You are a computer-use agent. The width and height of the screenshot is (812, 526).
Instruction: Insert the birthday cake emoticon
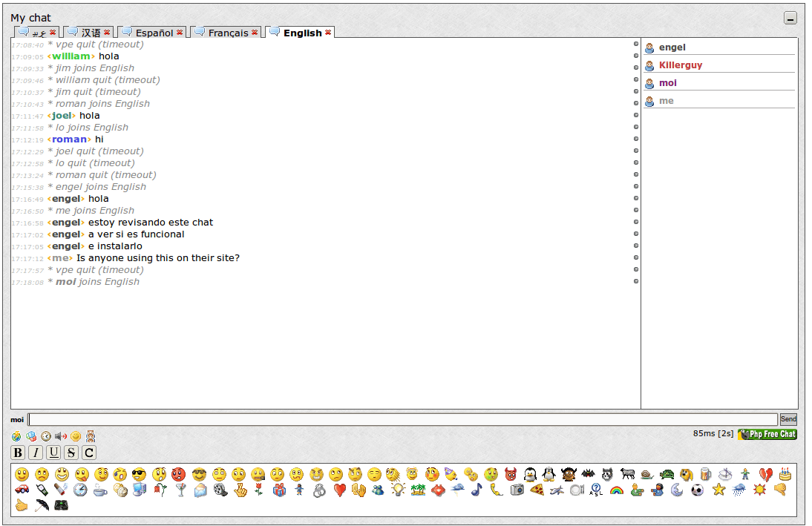point(785,474)
